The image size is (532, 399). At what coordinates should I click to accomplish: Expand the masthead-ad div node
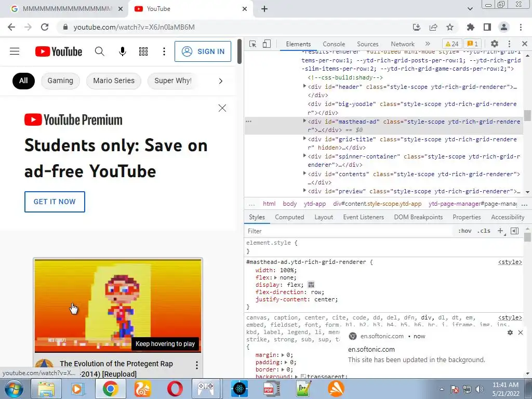coord(304,121)
